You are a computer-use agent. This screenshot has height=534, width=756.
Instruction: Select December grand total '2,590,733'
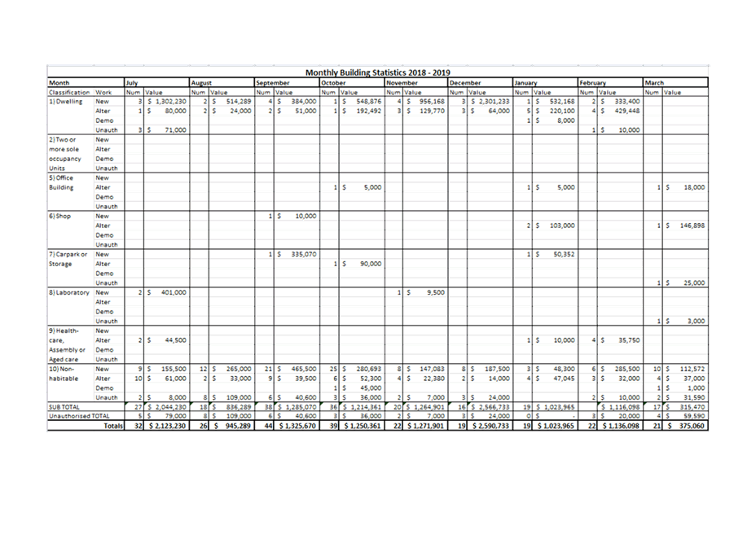point(493,426)
